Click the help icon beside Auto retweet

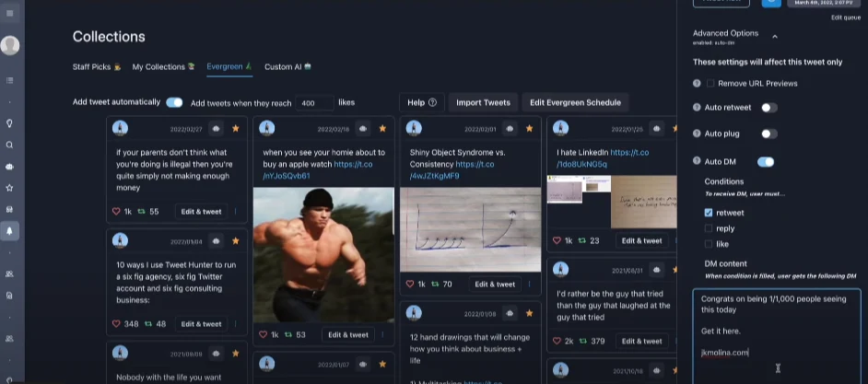point(697,108)
